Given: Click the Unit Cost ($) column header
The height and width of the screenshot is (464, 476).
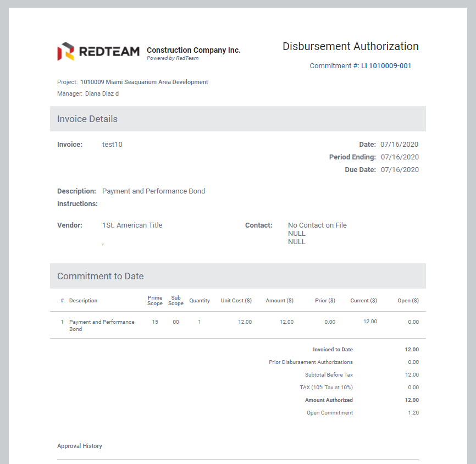Looking at the screenshot, I should [236, 301].
